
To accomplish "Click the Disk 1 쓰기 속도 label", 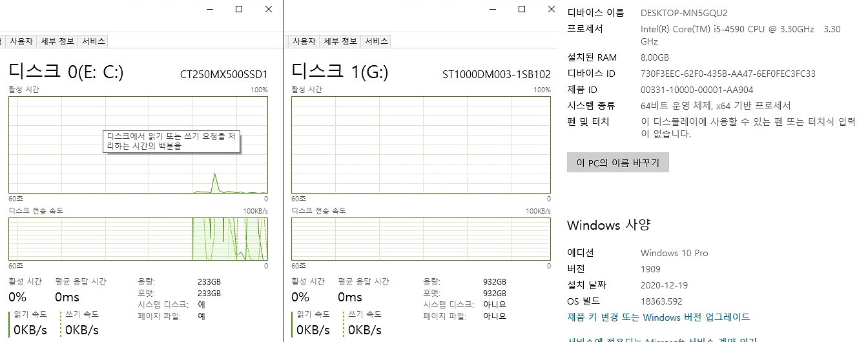I will pyautogui.click(x=365, y=314).
